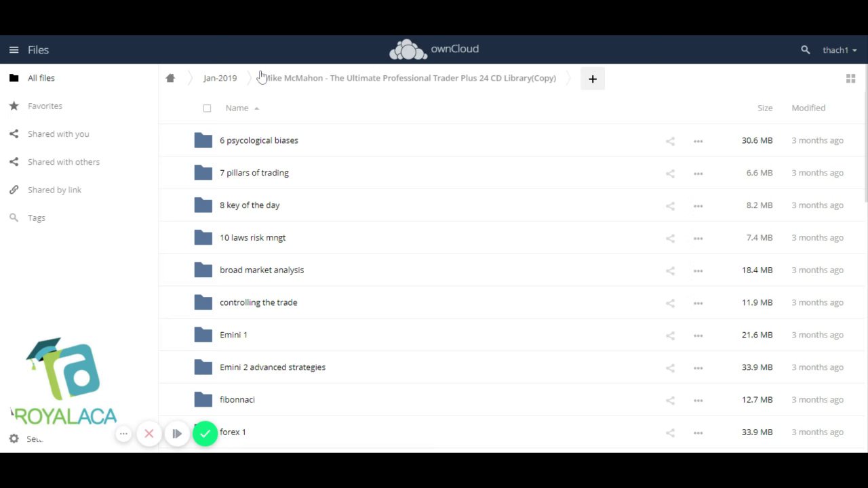Click the plus new-file button
This screenshot has width=868, height=488.
point(592,79)
